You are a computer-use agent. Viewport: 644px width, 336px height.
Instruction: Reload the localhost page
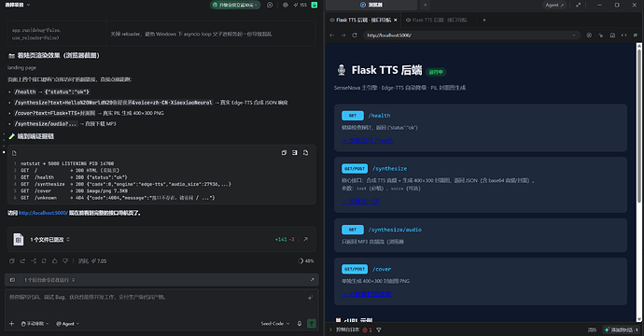point(355,35)
